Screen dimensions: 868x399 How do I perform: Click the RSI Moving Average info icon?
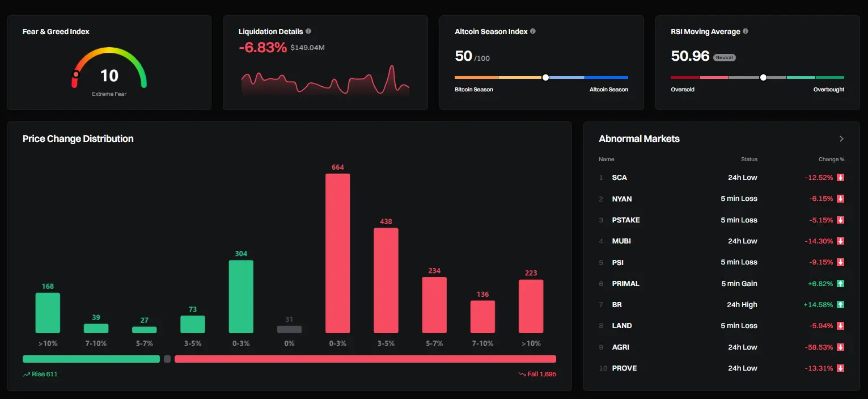(x=746, y=31)
